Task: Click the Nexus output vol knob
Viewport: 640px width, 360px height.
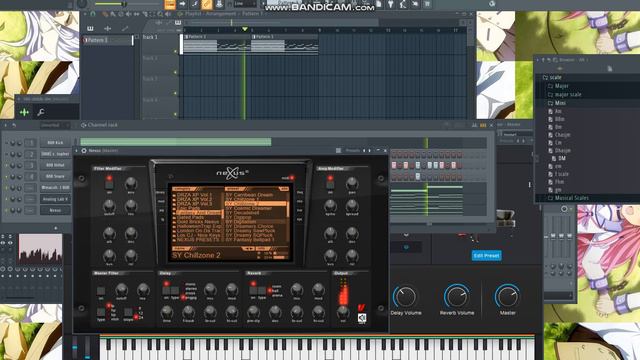Action: point(343,312)
